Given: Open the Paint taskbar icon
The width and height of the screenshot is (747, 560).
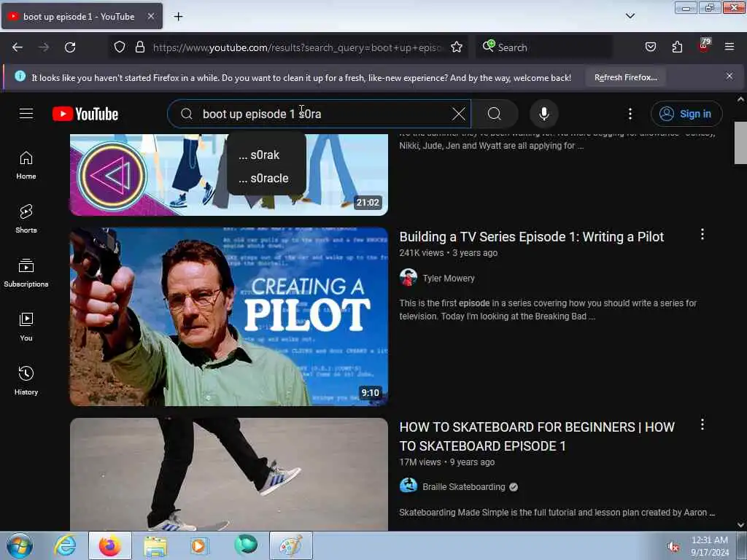Looking at the screenshot, I should 291,545.
